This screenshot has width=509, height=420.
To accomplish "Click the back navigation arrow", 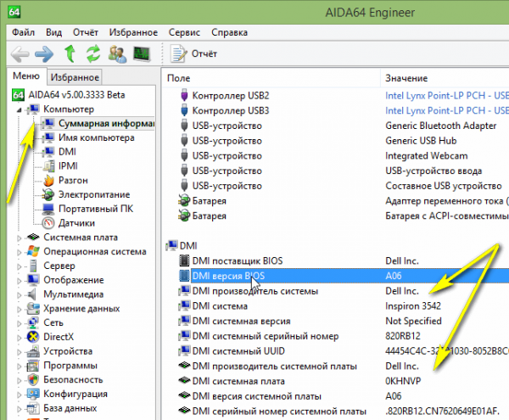I will click(x=20, y=54).
